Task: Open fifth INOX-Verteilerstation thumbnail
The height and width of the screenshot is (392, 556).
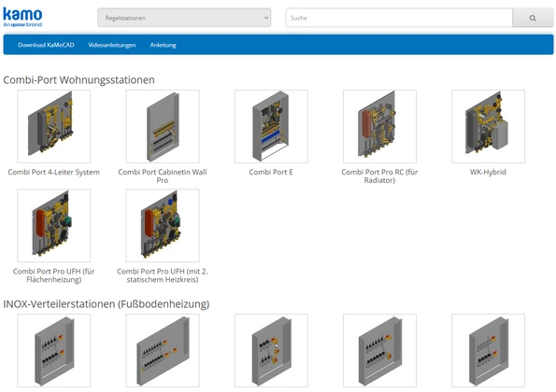Action: 489,351
